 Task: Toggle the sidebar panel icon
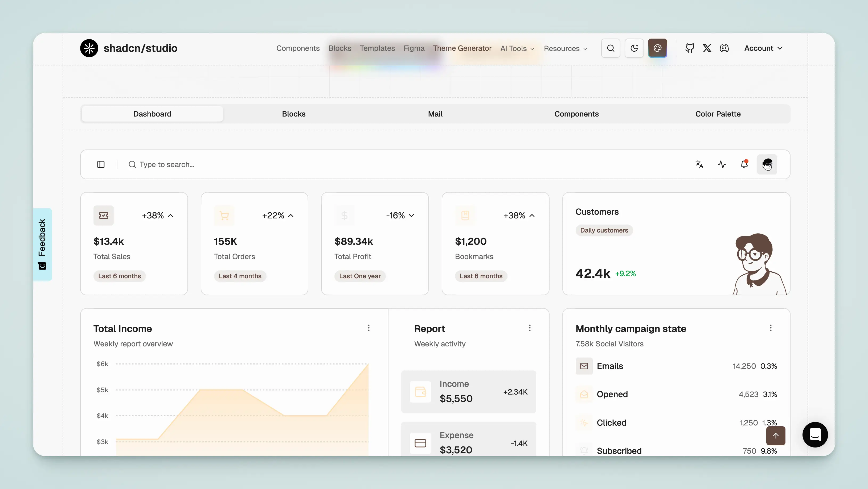coord(100,164)
